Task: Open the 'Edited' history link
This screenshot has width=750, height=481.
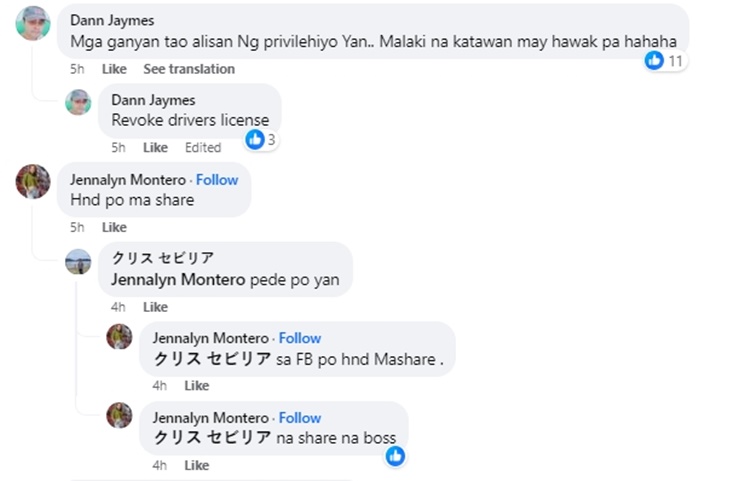Action: pos(203,148)
